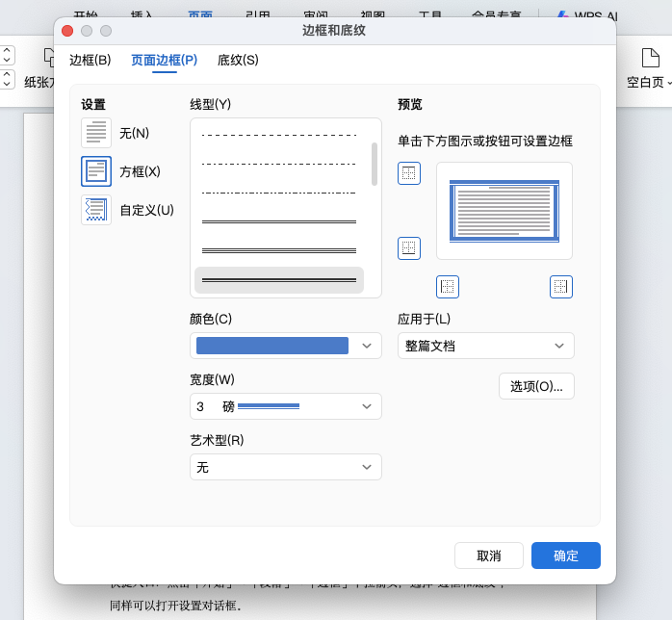The height and width of the screenshot is (620, 672).
Task: Open the width (宽度) 3 磅 dropdown
Action: (x=286, y=406)
